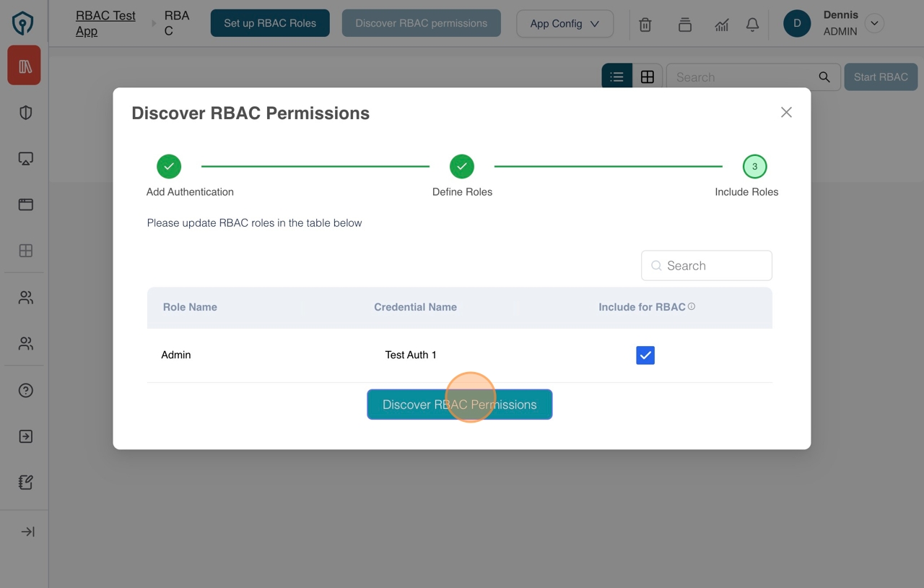Select the Define Roles step
The height and width of the screenshot is (588, 924).
pos(462,166)
